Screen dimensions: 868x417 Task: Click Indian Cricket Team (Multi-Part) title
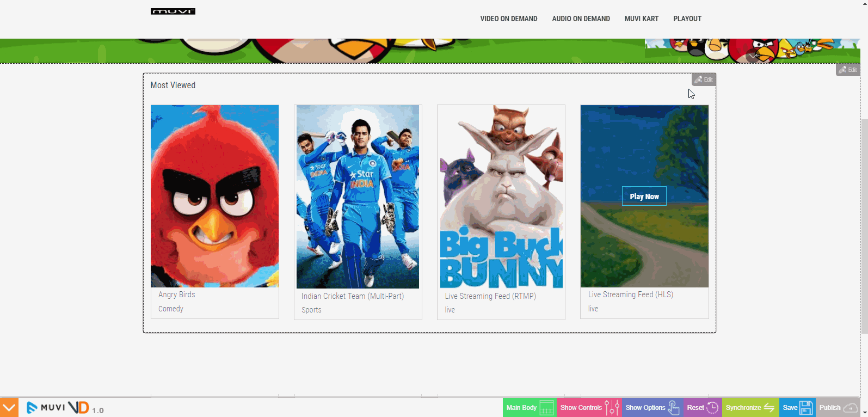pos(353,296)
